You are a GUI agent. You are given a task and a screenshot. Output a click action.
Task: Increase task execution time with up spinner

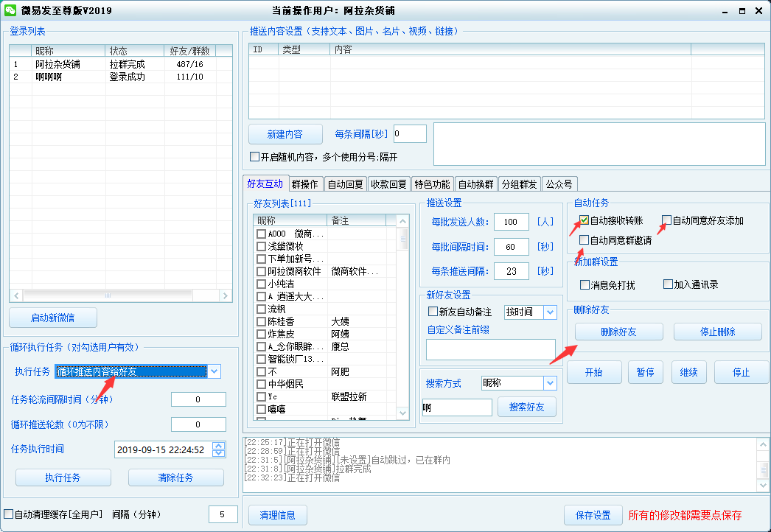click(x=219, y=446)
